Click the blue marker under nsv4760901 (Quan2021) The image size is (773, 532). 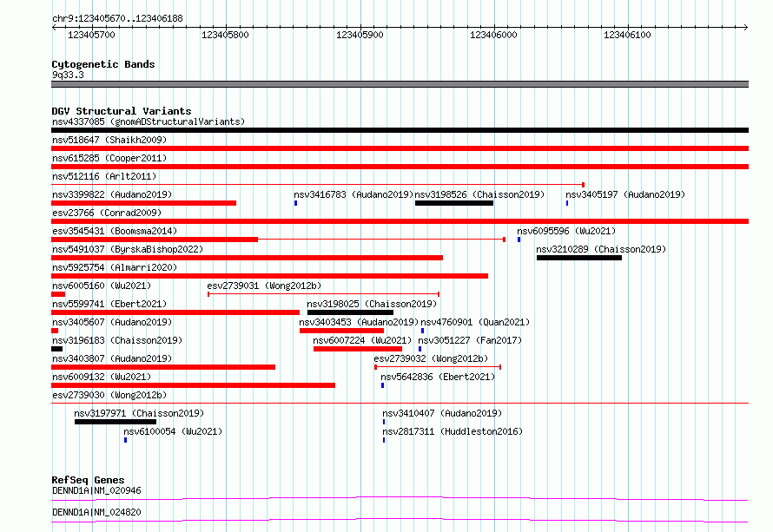pos(422,331)
